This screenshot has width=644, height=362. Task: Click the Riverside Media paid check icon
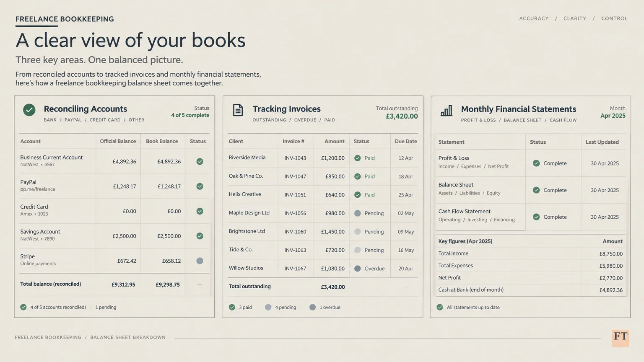(x=358, y=158)
